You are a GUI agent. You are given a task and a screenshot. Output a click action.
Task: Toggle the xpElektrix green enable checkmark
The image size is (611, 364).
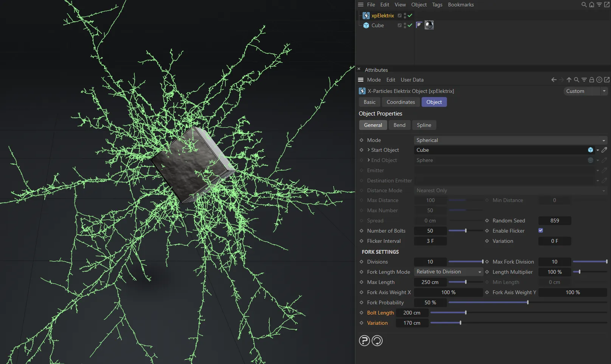coord(410,15)
